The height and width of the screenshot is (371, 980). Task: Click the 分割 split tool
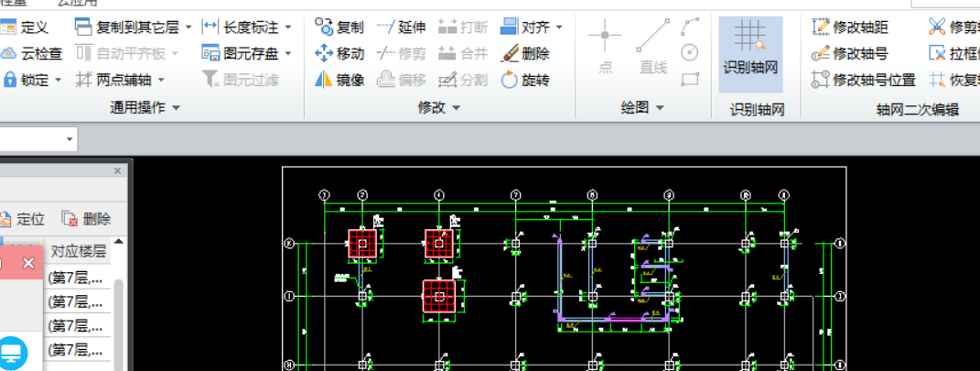(x=462, y=80)
